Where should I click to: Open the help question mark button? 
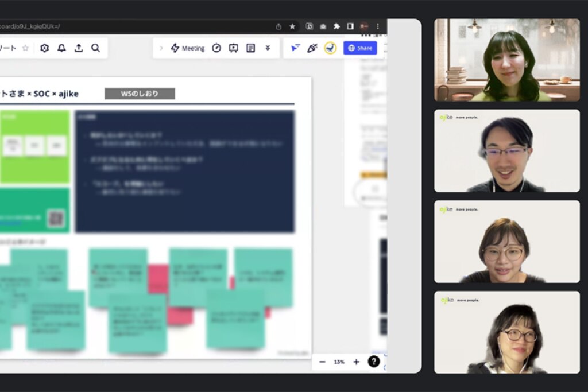point(373,361)
